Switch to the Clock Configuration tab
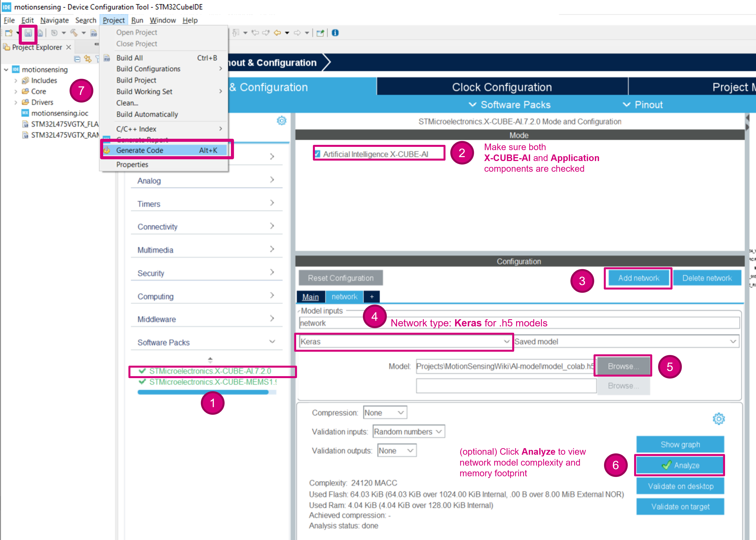The width and height of the screenshot is (756, 540). [x=502, y=87]
